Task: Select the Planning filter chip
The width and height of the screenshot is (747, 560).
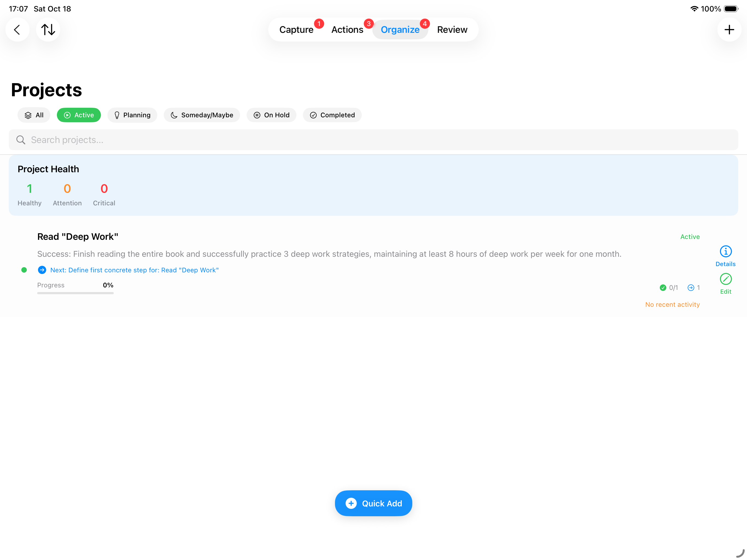Action: tap(132, 115)
